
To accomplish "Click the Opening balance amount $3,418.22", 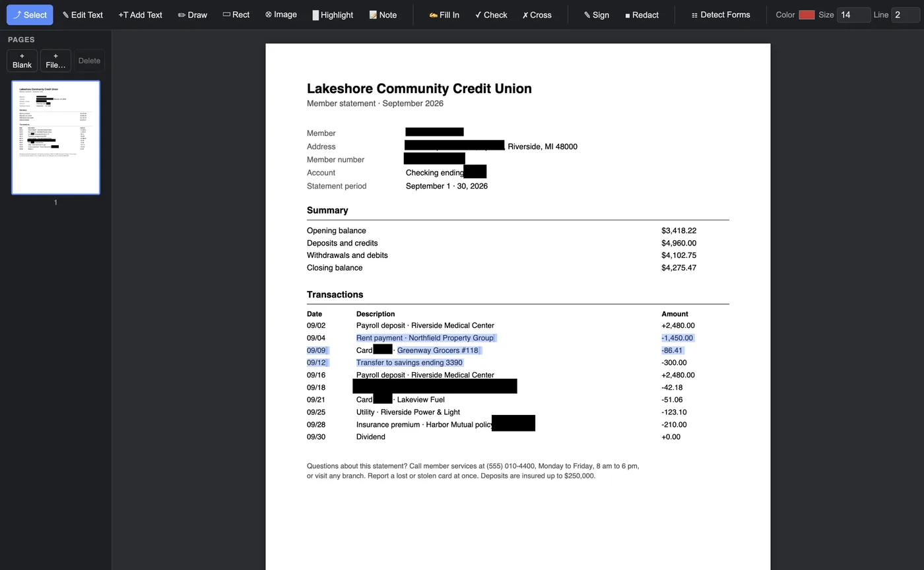I will tap(678, 231).
